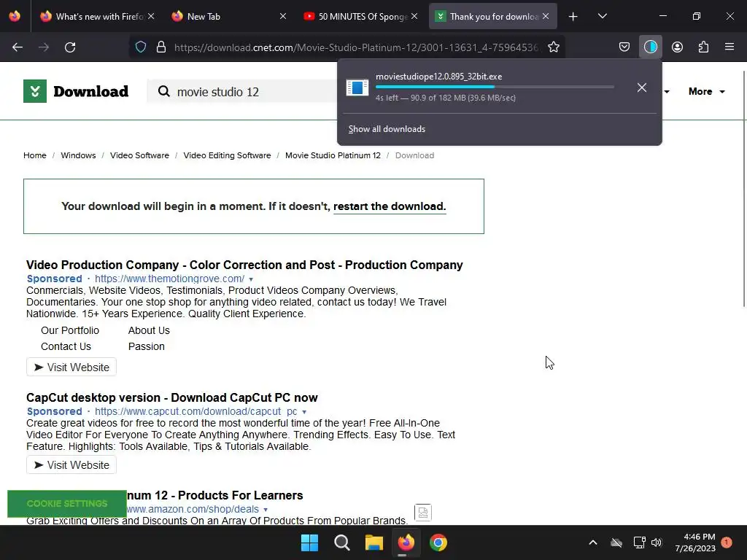Click restart the download link

(390, 206)
